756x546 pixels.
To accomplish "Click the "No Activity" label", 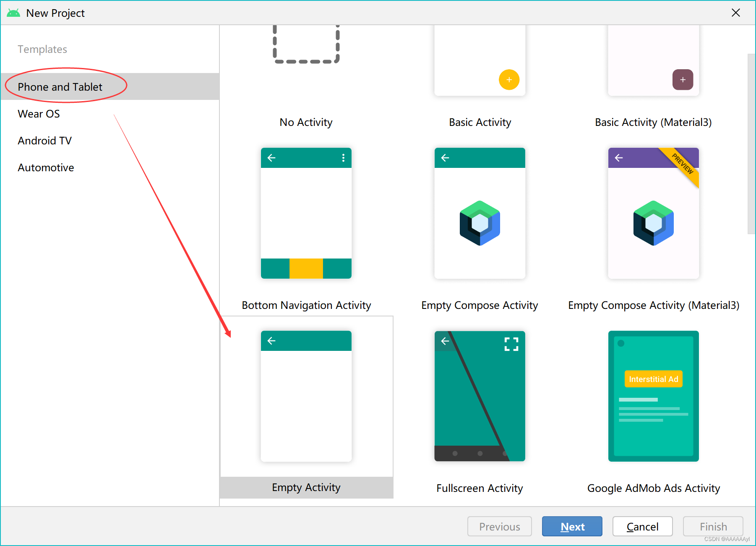I will [x=306, y=122].
